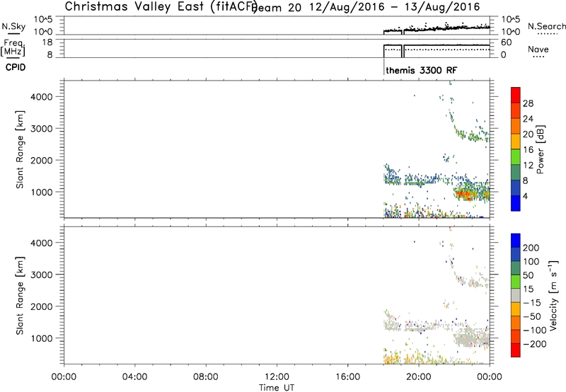Click the -100 label on velocity colorbar
The height and width of the screenshot is (392, 566).
coord(535,330)
